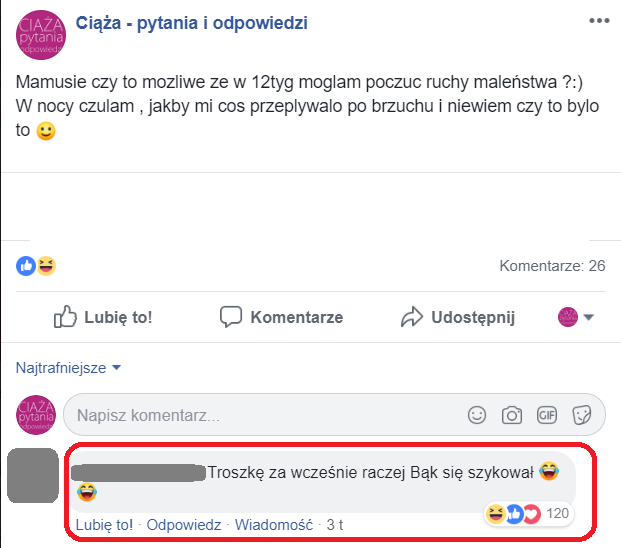This screenshot has height=548, width=621.
Task: Click the Udostępnij share button
Action: pos(458,317)
